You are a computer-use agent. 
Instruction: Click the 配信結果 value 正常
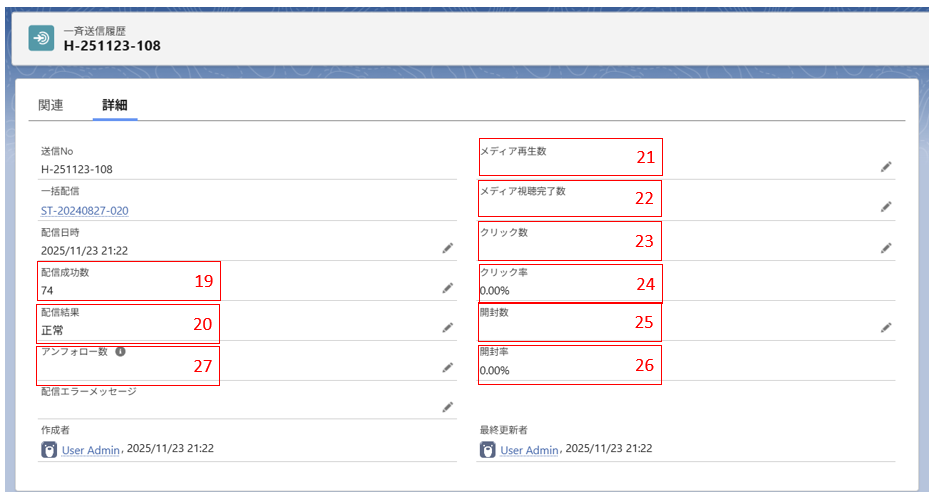click(55, 329)
